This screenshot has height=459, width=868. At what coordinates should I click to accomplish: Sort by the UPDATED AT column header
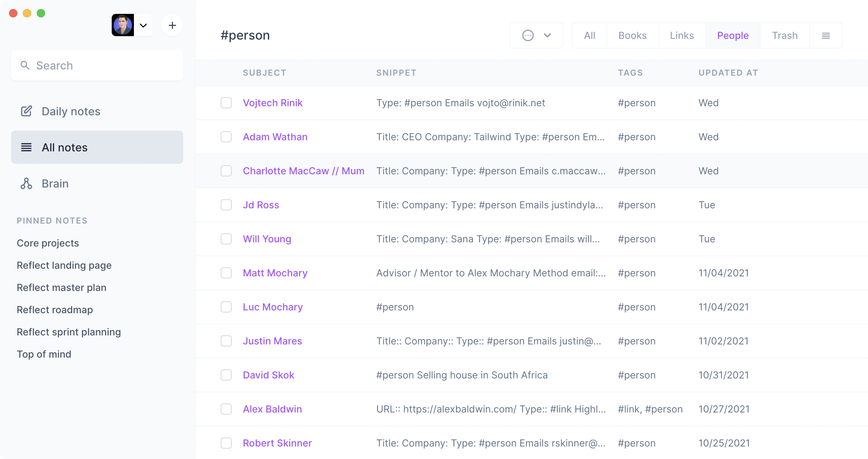coord(728,73)
